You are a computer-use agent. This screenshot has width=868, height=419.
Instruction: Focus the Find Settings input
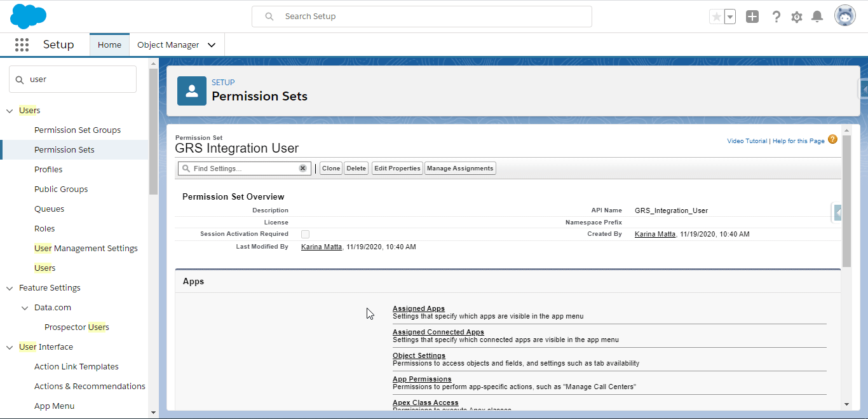[245, 168]
